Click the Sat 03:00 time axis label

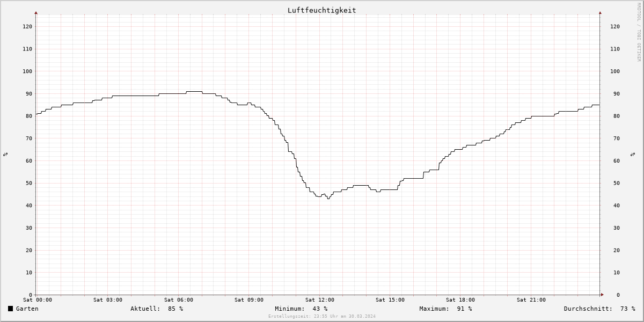(108, 300)
